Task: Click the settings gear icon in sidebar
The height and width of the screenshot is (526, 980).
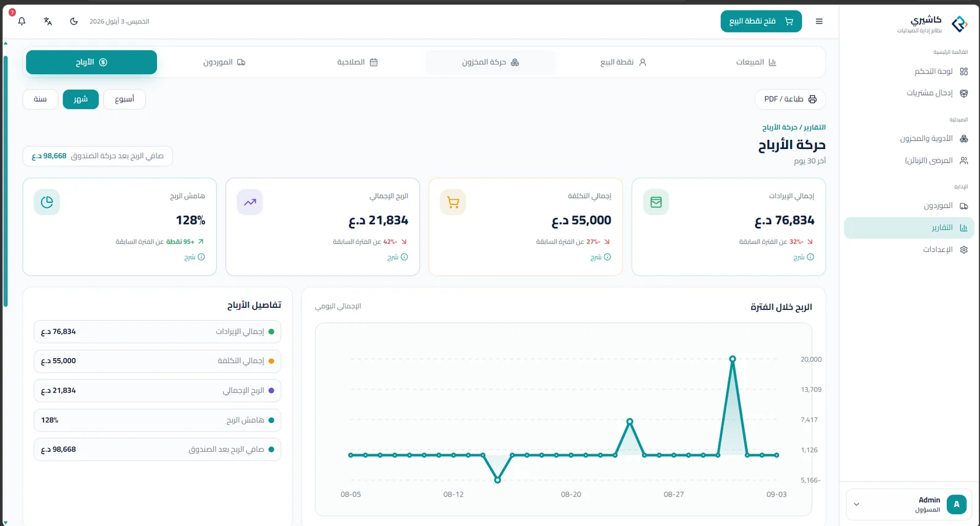Action: coord(963,250)
